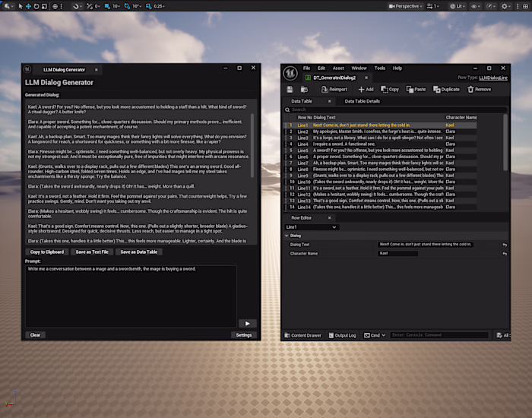The image size is (532, 418).
Task: Open the Show flags eye dropdown
Action: tap(475, 6)
